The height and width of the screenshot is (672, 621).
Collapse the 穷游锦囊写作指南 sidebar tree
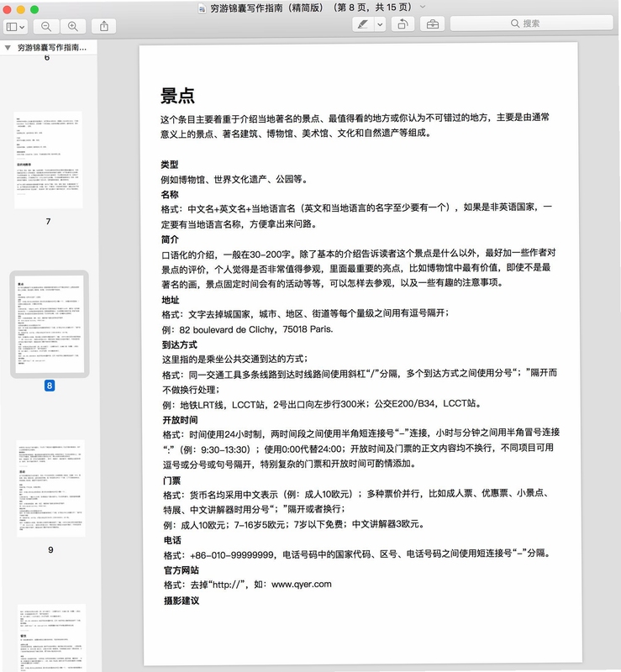tap(8, 48)
